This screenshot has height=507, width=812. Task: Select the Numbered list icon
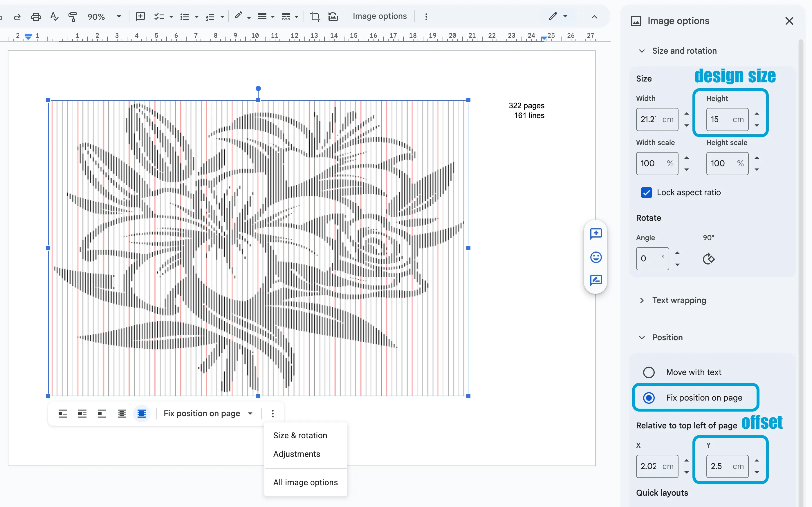click(210, 17)
